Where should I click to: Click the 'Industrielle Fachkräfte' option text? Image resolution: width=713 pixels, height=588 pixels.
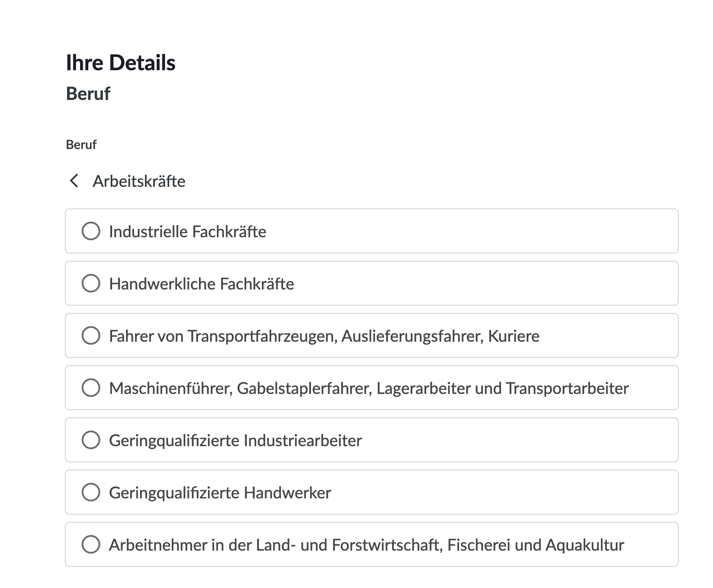pos(188,232)
